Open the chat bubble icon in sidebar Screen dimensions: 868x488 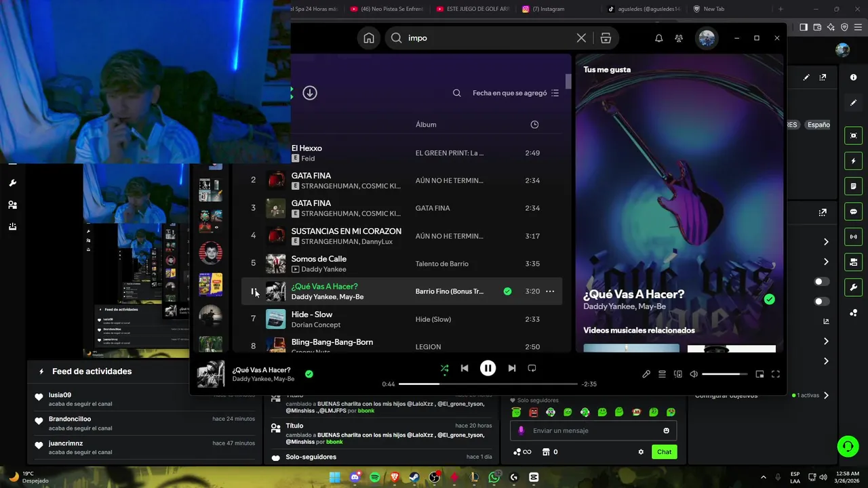853,211
